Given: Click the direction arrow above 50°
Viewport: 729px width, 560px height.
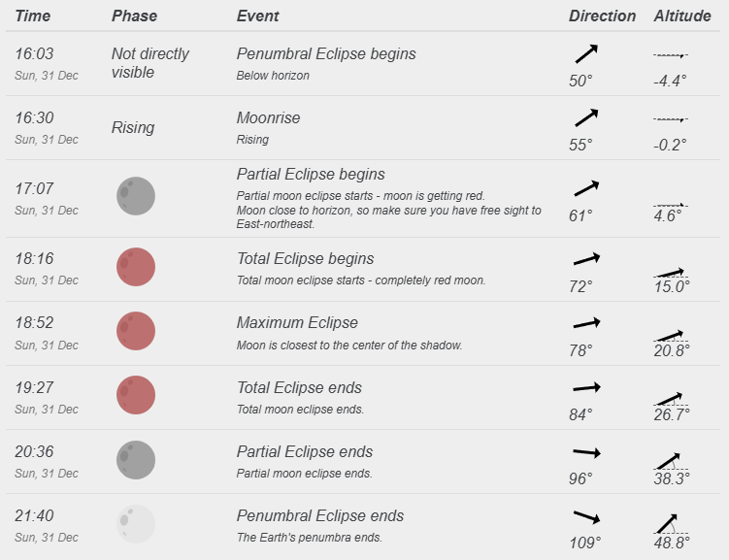Looking at the screenshot, I should point(586,54).
